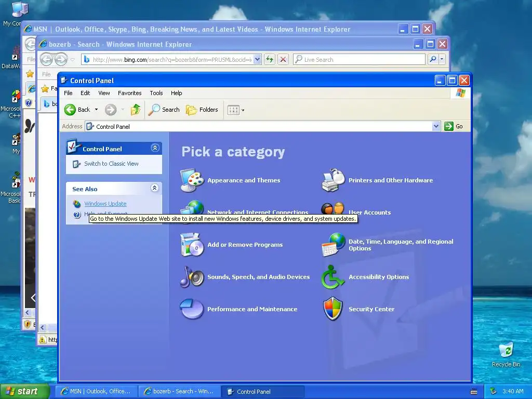This screenshot has height=399, width=532.
Task: Click the red Stop icon in bozerb Search window
Action: click(x=283, y=59)
